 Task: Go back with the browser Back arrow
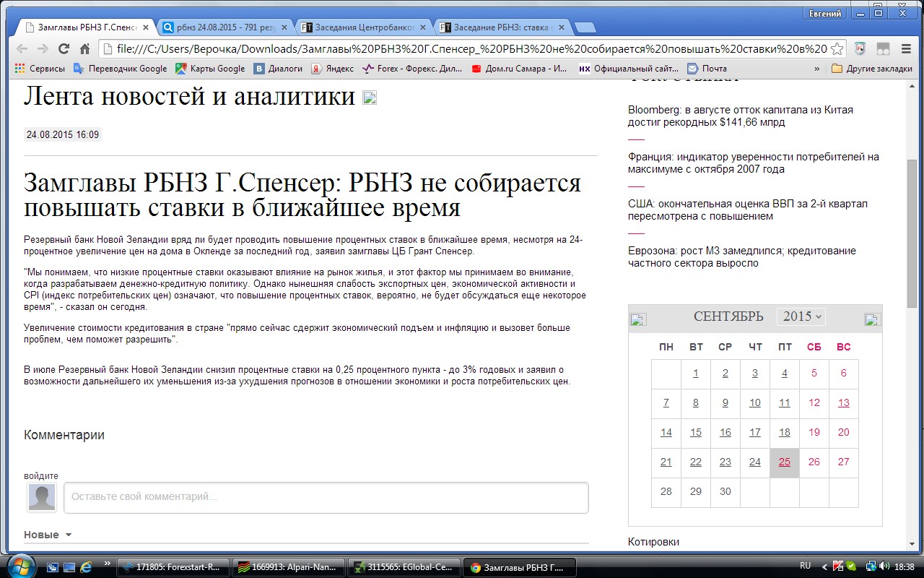pyautogui.click(x=22, y=49)
